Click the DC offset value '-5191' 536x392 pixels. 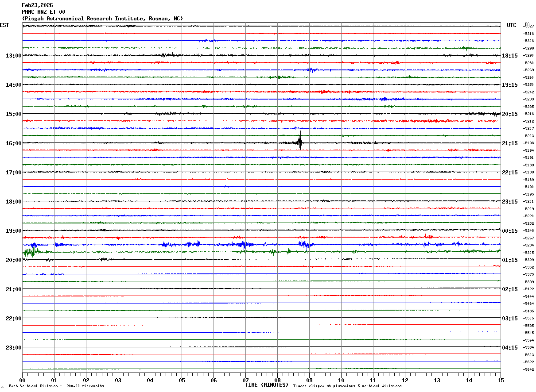click(x=528, y=158)
